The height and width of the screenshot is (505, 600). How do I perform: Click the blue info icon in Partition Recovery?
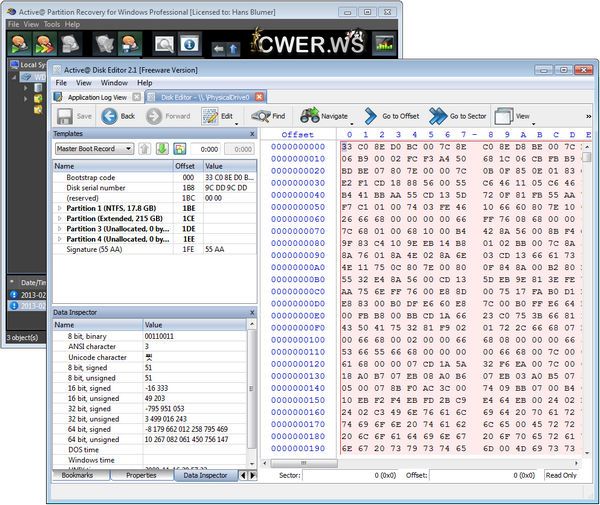tap(189, 44)
